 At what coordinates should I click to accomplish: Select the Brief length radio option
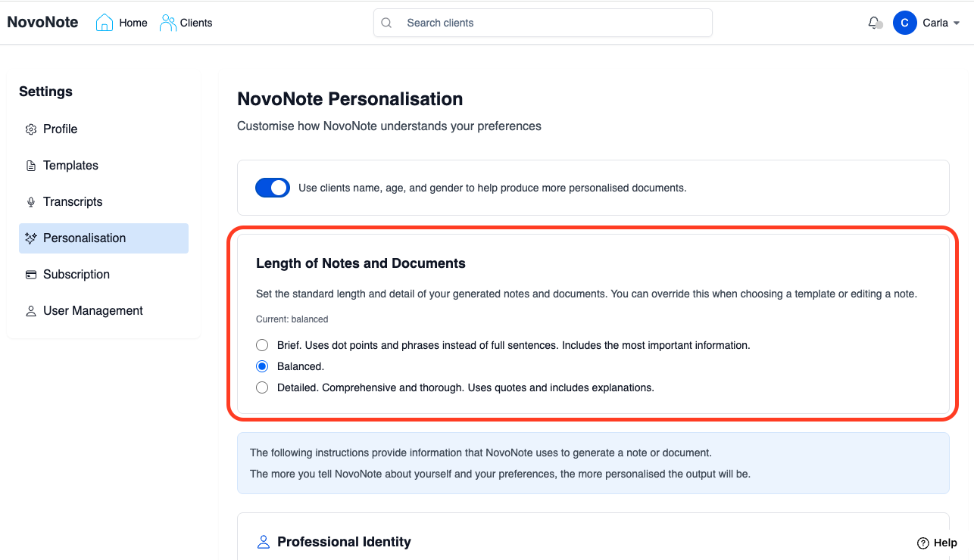262,345
